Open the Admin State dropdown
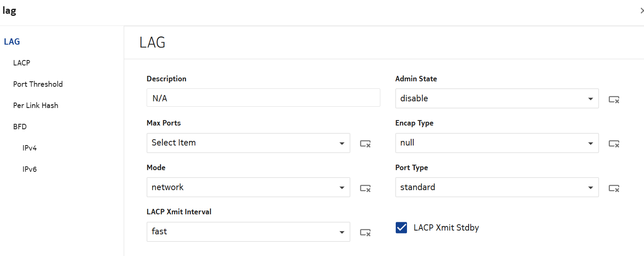 (x=497, y=98)
